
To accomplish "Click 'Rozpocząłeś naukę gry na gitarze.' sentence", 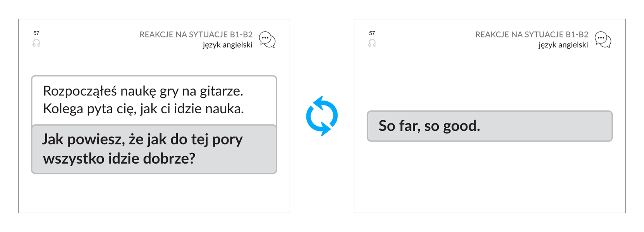I will click(x=143, y=91).
